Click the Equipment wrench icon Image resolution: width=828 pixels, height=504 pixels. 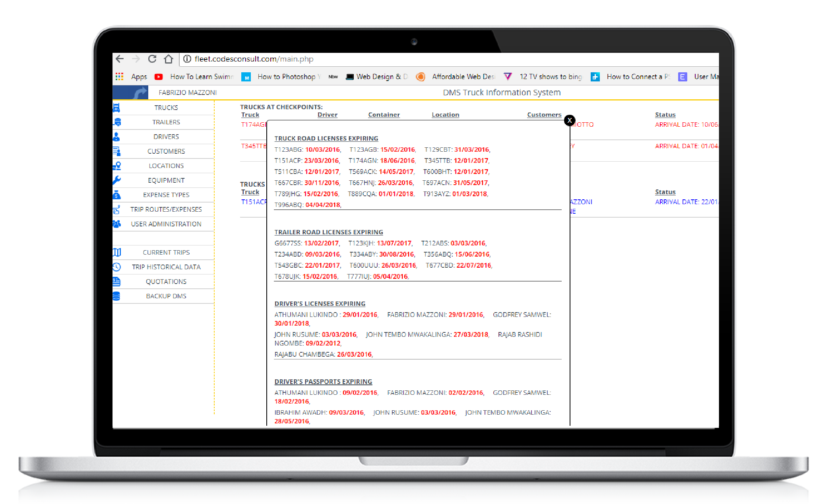pos(116,180)
